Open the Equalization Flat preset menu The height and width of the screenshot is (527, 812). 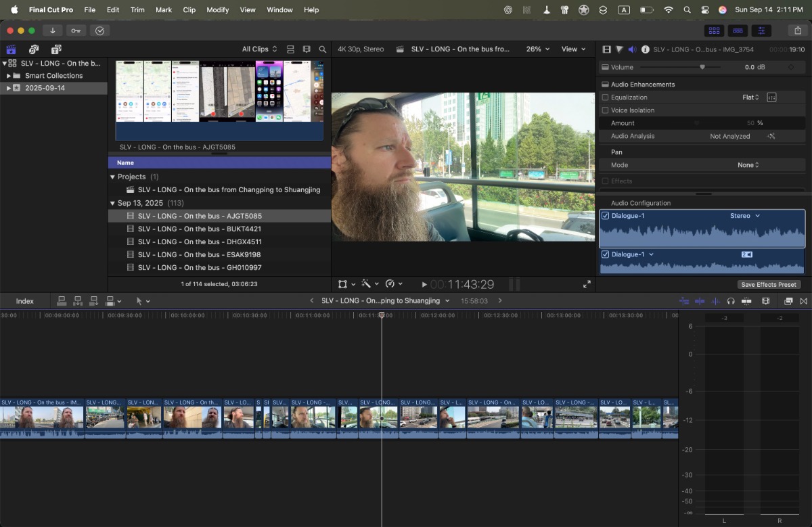coord(750,97)
